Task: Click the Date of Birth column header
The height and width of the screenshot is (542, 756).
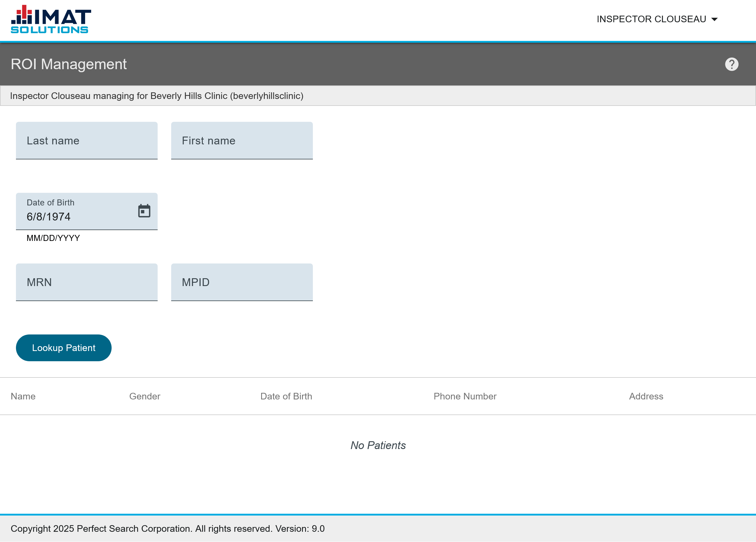Action: point(286,396)
